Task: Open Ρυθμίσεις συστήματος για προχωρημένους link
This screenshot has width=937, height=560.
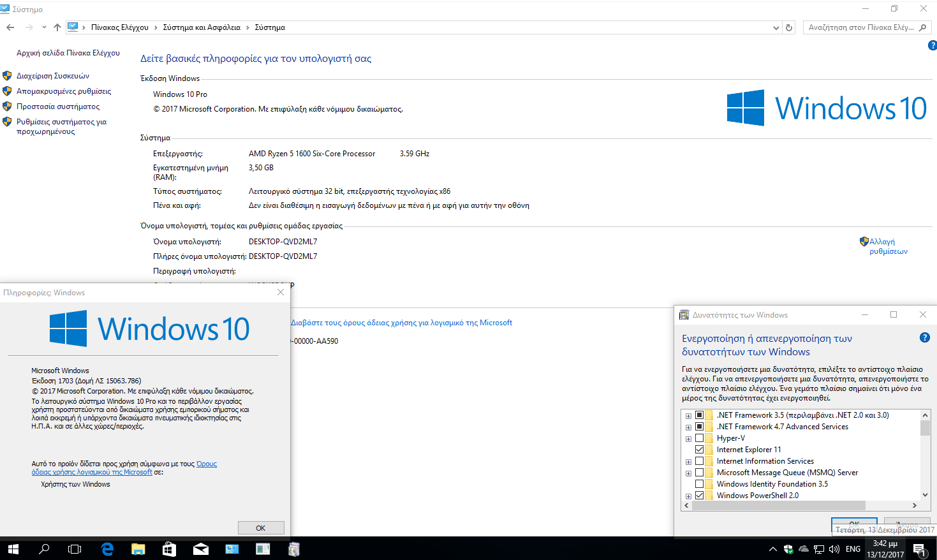Action: (x=61, y=126)
